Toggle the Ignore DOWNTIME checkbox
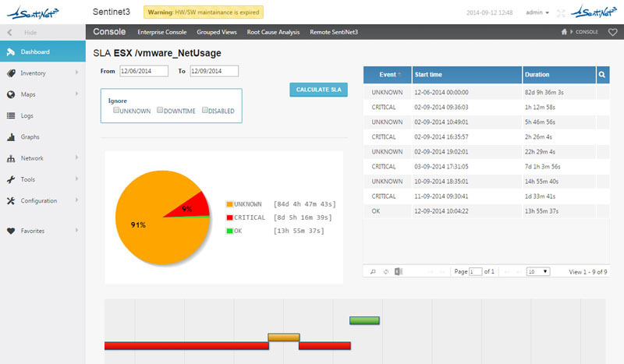The width and height of the screenshot is (624, 364). (160, 110)
